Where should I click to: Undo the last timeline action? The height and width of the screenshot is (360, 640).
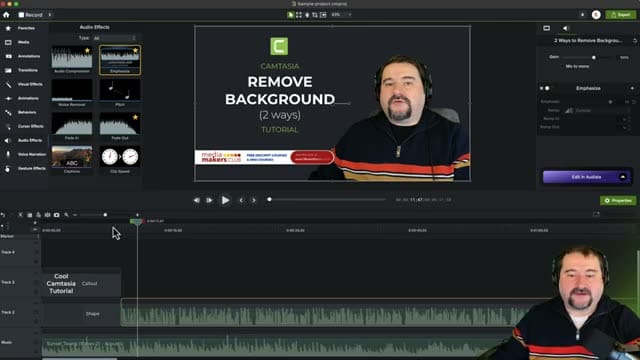click(3, 215)
